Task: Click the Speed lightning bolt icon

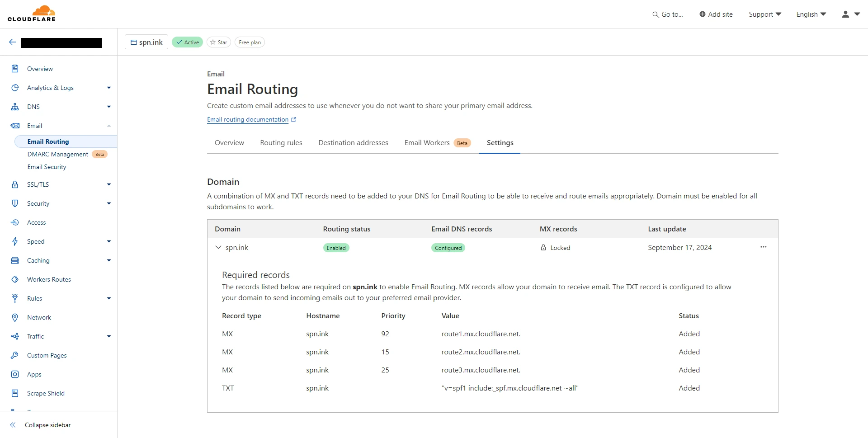Action: tap(15, 241)
